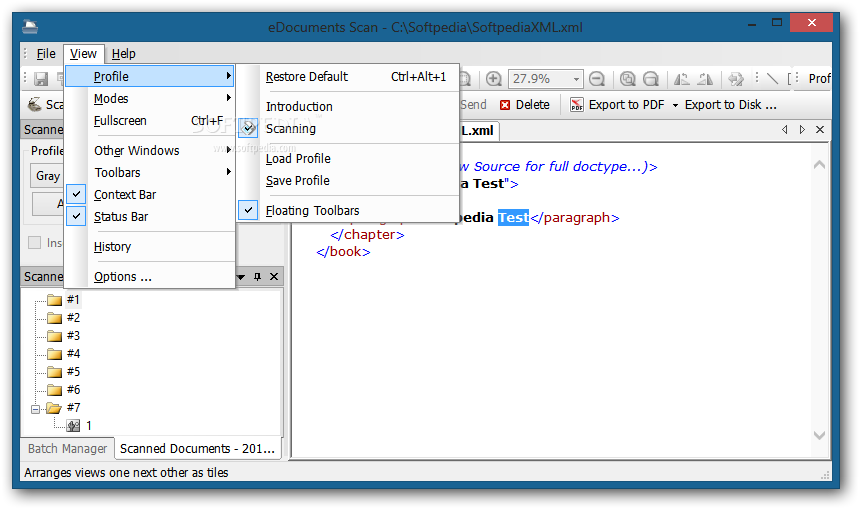Open History from View menu

coord(149,247)
